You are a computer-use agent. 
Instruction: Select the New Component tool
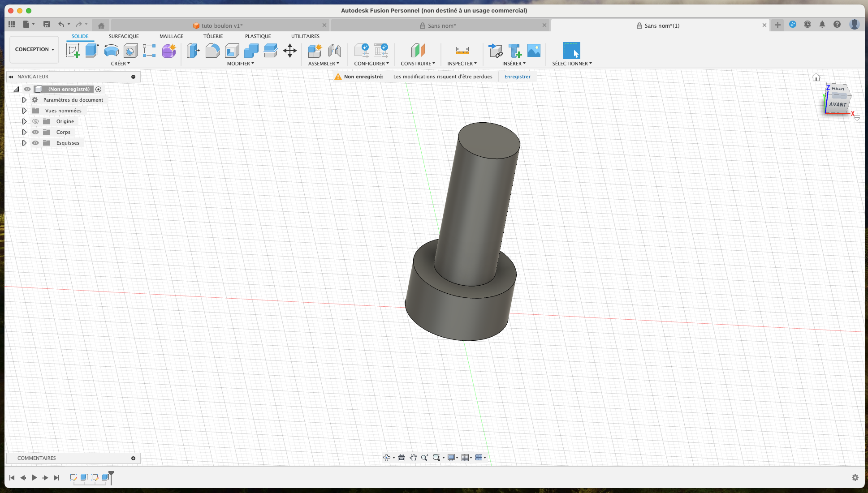click(315, 51)
